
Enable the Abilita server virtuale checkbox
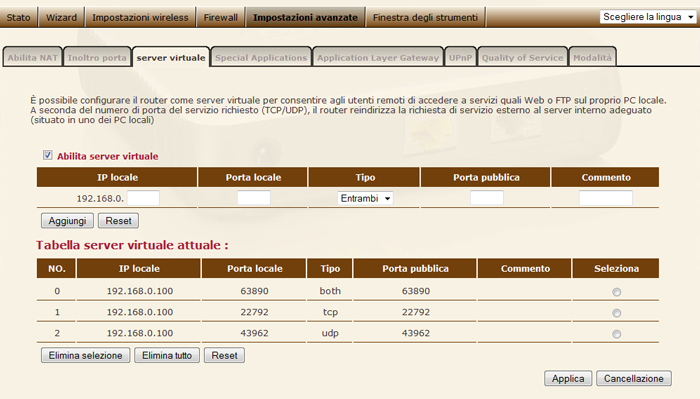coord(48,155)
